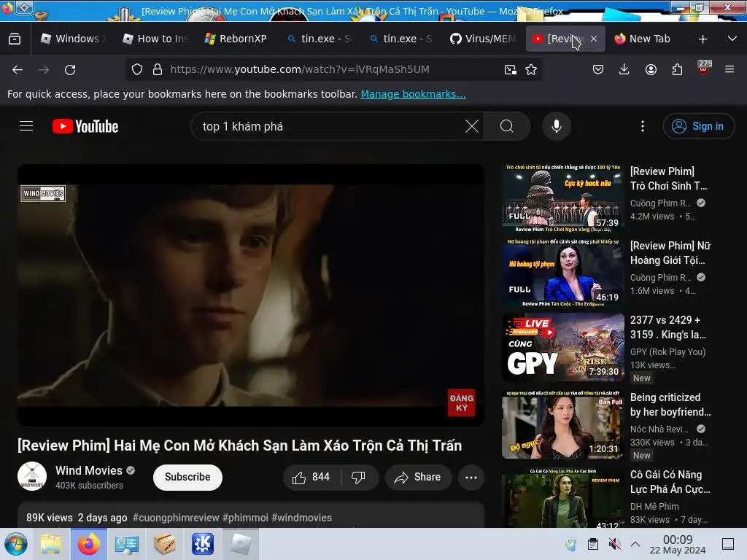Open more actions under the video

(x=471, y=477)
